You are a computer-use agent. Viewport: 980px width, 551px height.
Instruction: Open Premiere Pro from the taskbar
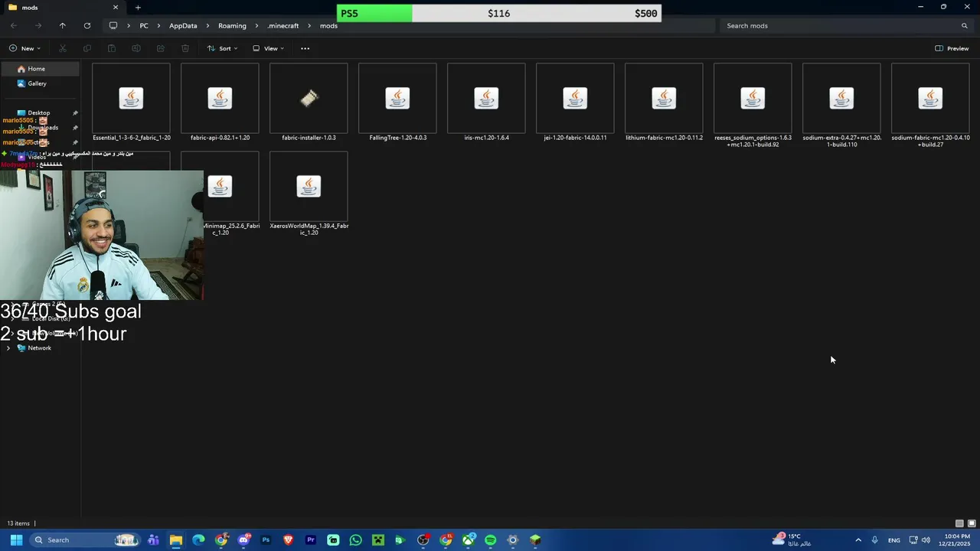pos(311,540)
